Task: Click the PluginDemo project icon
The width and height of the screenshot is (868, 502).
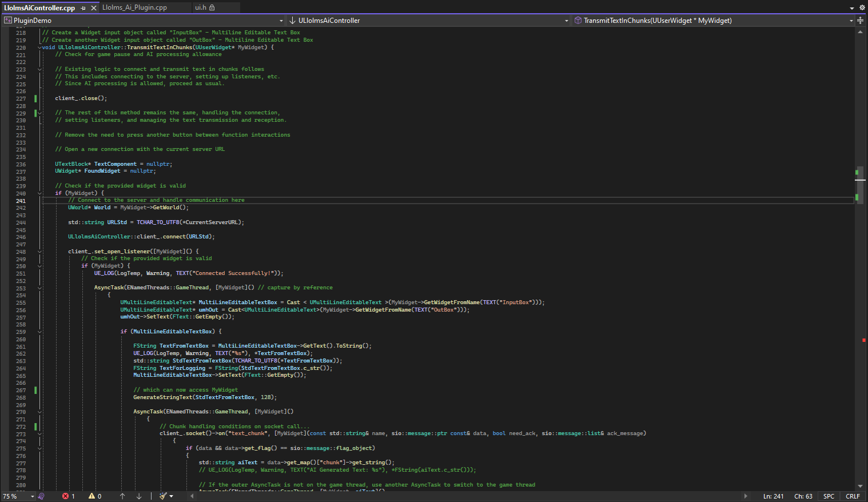Action: coord(8,20)
